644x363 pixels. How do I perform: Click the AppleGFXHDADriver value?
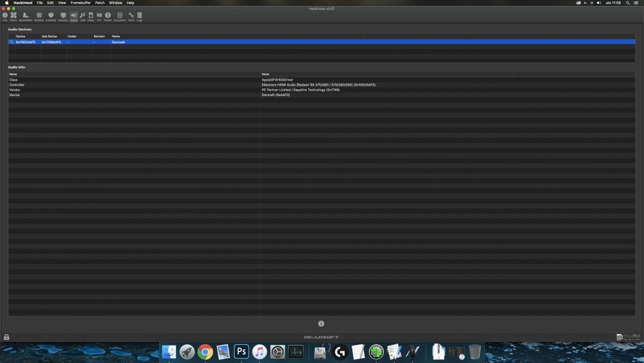(277, 80)
